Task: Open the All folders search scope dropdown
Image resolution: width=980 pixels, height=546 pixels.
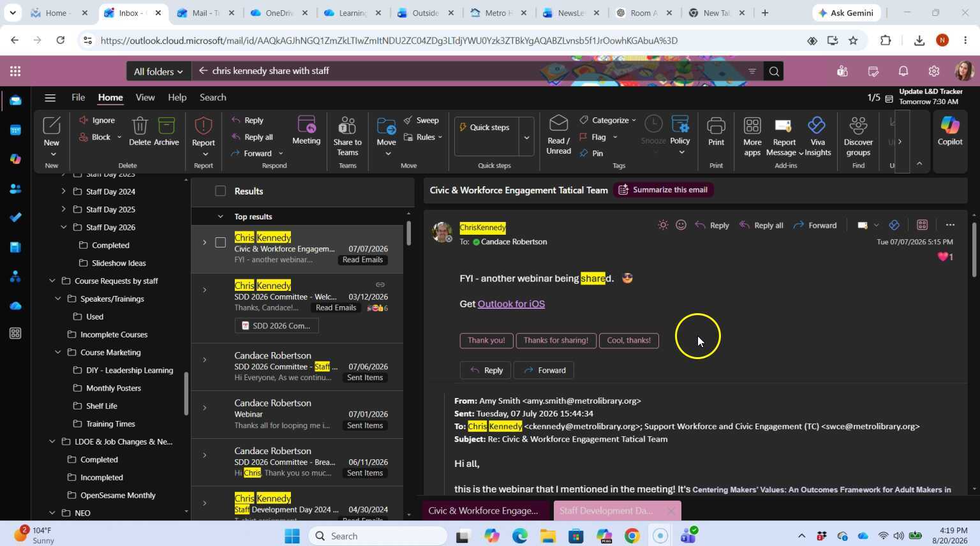Action: point(158,71)
